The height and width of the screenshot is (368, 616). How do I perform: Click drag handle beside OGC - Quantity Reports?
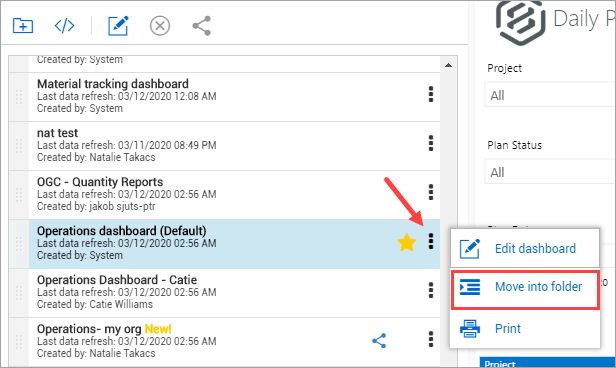(x=19, y=195)
